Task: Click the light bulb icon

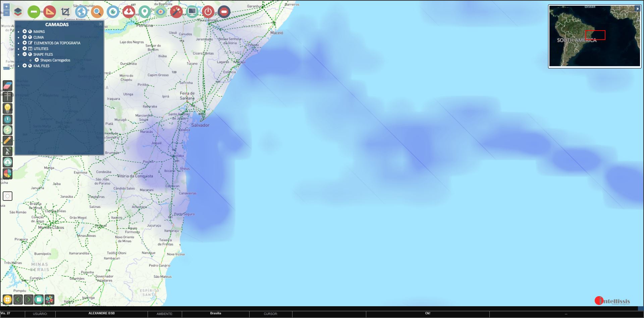Action: coord(7,108)
